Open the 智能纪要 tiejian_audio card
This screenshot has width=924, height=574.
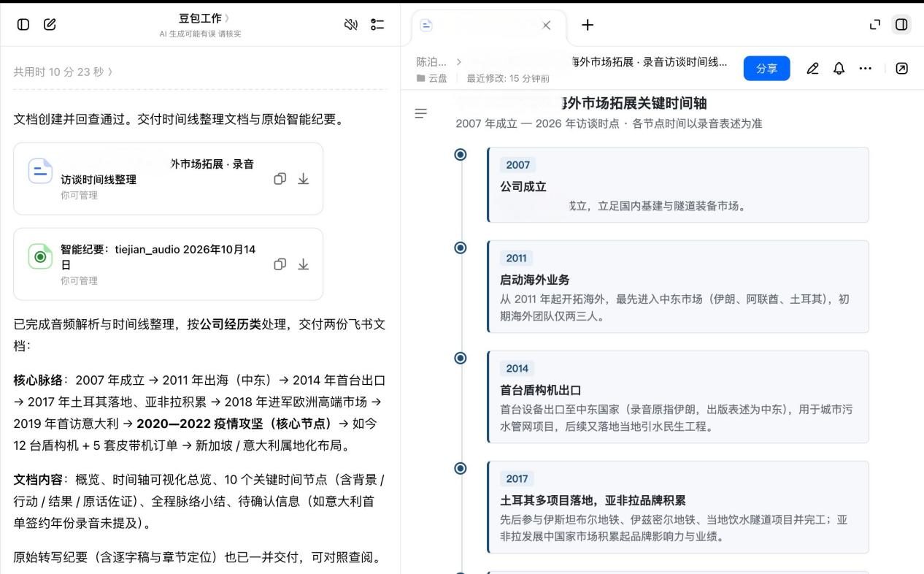pos(168,264)
